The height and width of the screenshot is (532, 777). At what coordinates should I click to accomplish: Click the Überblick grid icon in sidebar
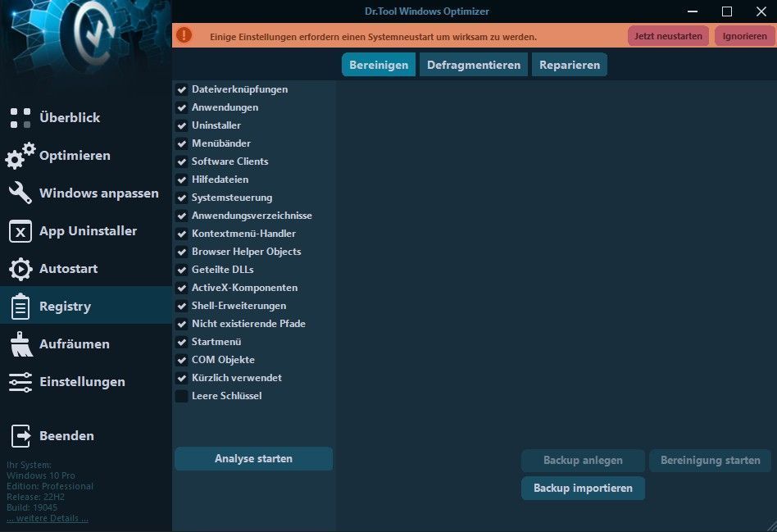tap(20, 118)
